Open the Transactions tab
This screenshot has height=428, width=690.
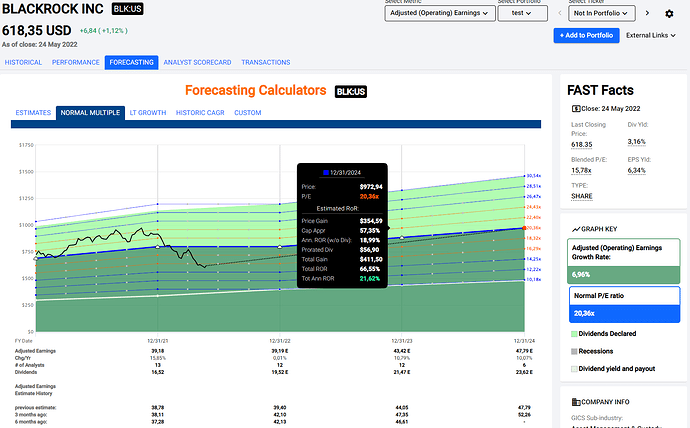click(266, 62)
